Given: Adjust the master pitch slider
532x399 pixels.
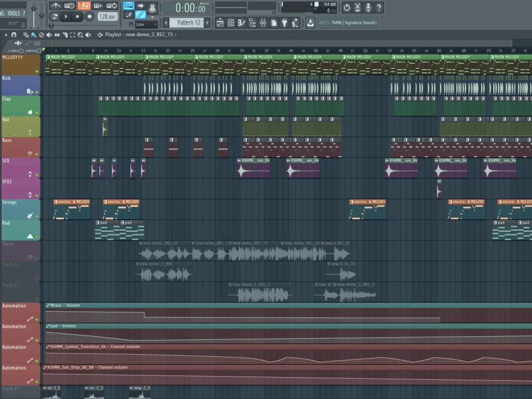Looking at the screenshot, I should [x=41, y=15].
